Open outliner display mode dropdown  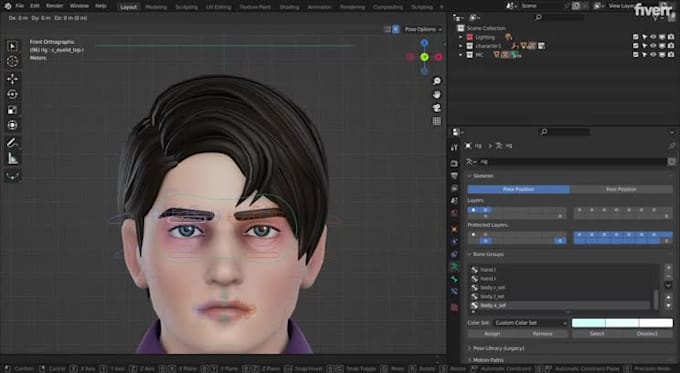tap(475, 17)
